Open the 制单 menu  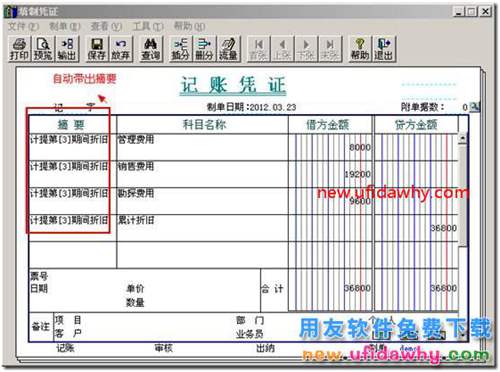pos(65,26)
